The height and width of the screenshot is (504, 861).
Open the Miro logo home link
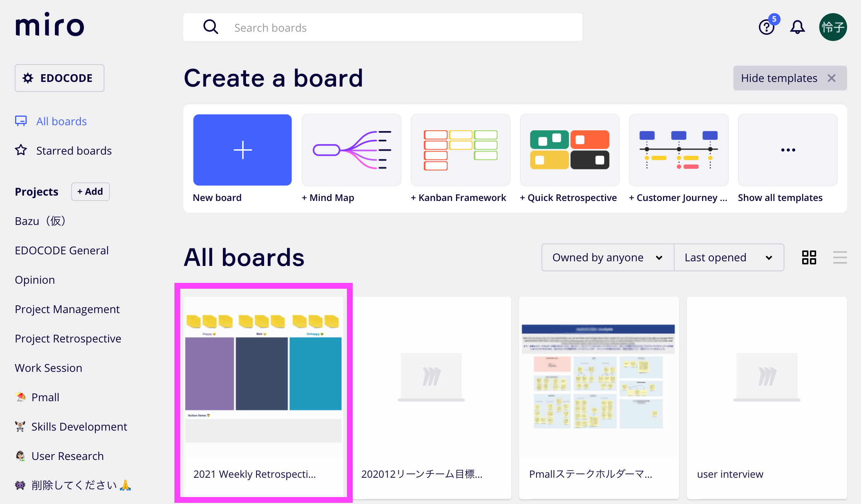click(x=50, y=25)
